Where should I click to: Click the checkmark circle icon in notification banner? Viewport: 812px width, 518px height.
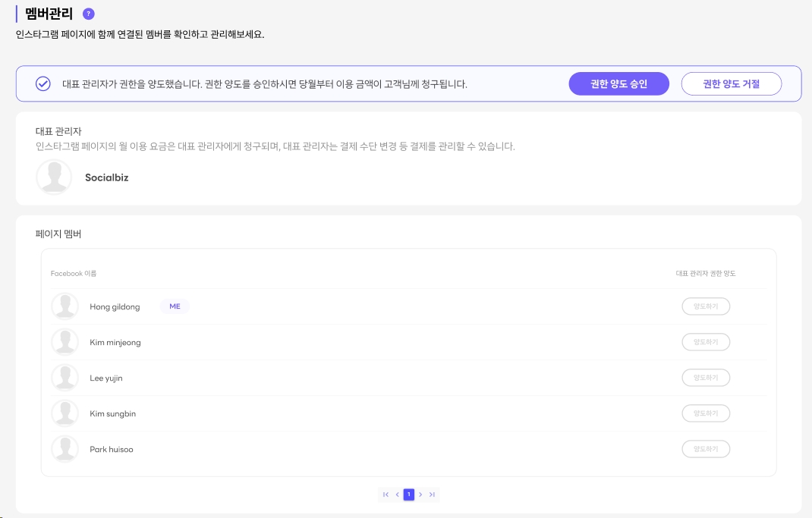[43, 83]
